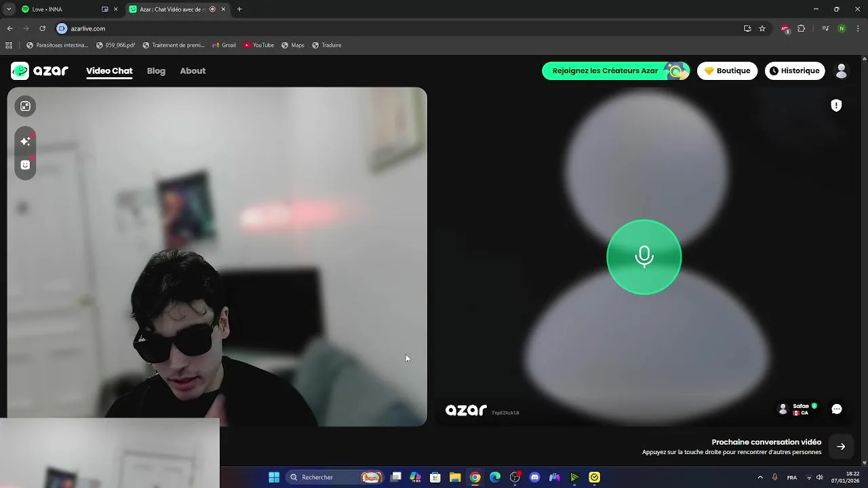Open the OBS Studio taskbar icon
Viewport: 868px width, 488px height.
click(515, 477)
